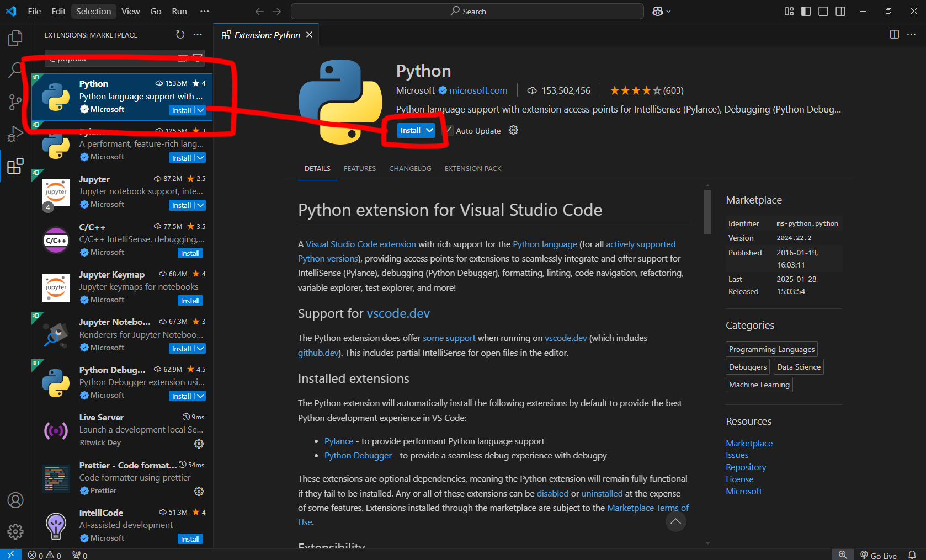Open the Source Control view
The image size is (926, 560).
[x=15, y=102]
